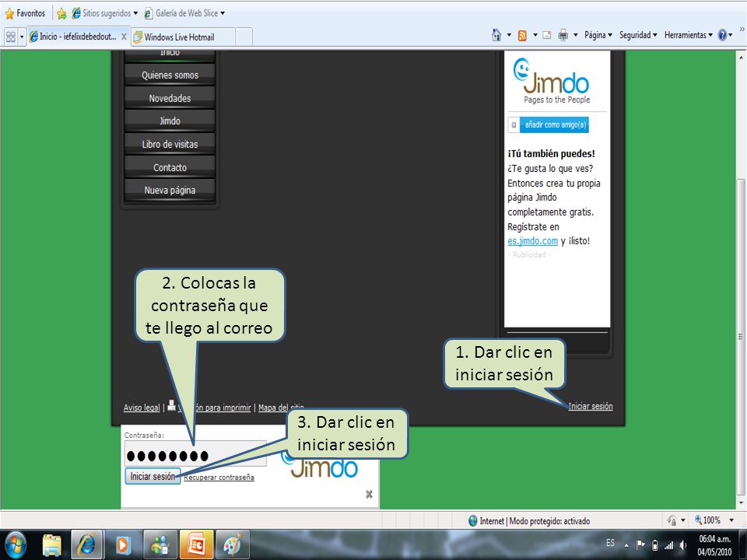
Task: Click the scroll up arrow
Action: [x=741, y=57]
